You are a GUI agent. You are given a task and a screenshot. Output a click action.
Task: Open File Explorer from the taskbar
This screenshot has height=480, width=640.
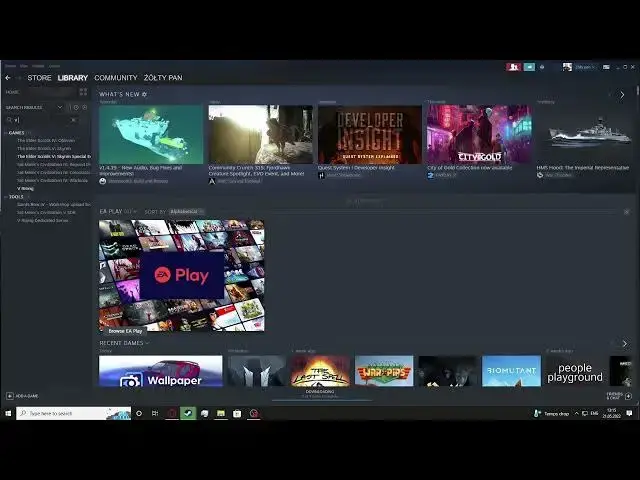tap(221, 413)
